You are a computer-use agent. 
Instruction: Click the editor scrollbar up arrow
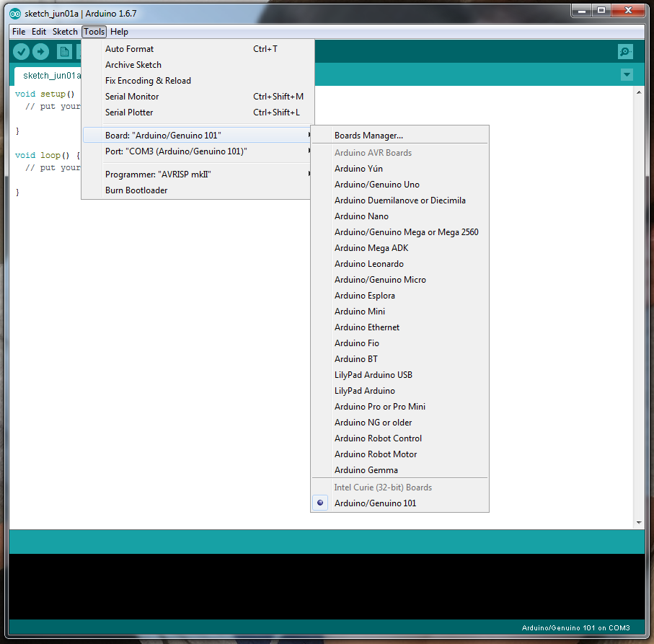[x=639, y=92]
